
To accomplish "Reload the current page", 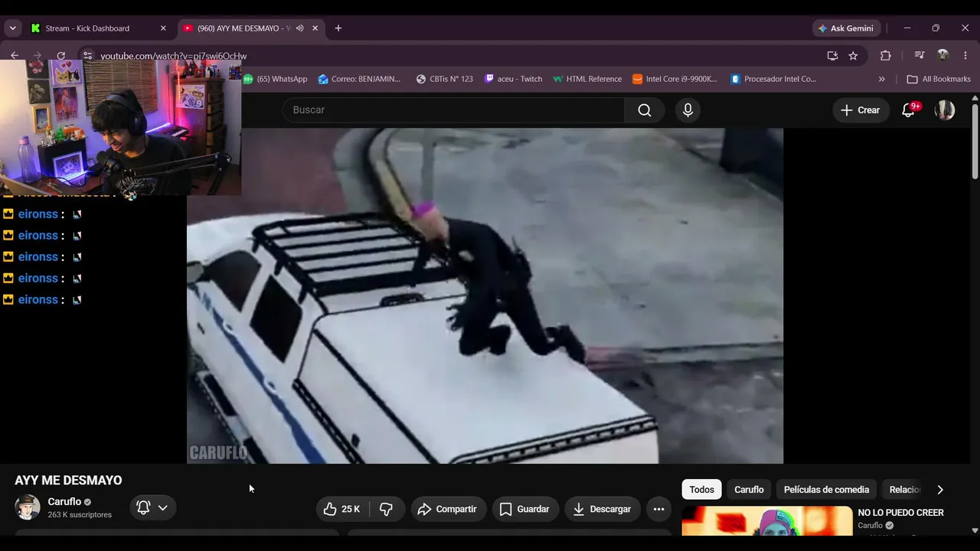I will [x=61, y=55].
